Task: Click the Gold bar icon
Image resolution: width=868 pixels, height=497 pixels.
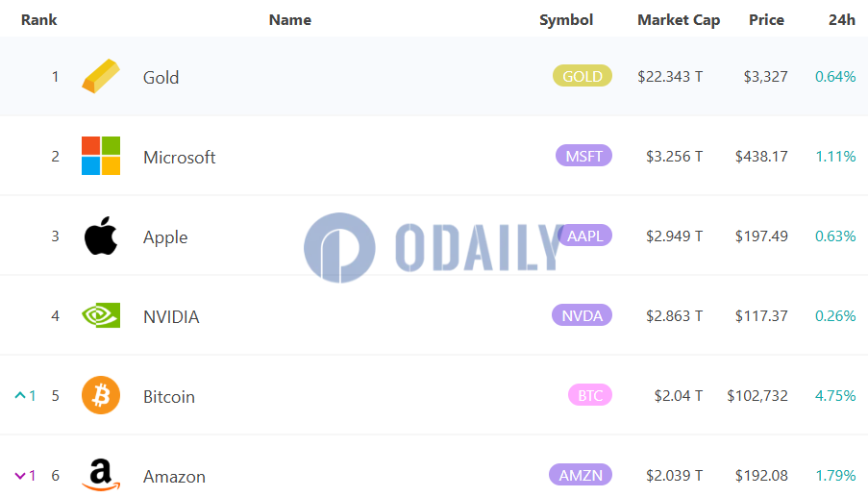Action: point(101,76)
